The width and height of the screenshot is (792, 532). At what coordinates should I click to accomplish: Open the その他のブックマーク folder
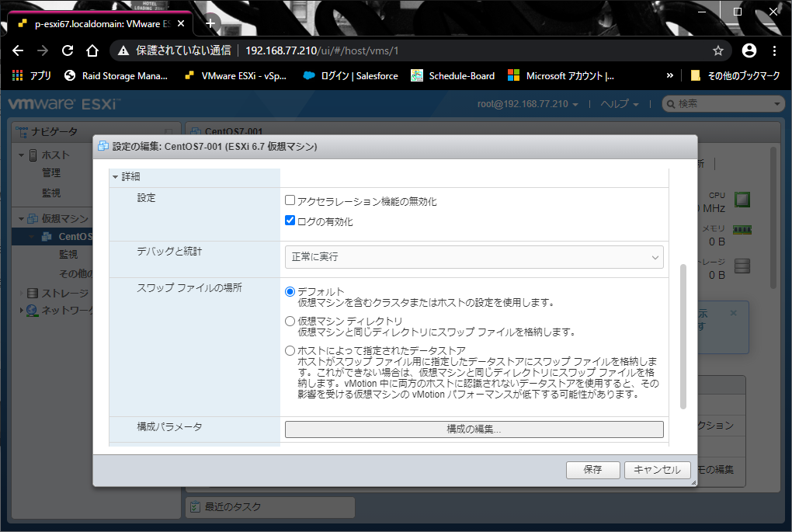point(735,76)
